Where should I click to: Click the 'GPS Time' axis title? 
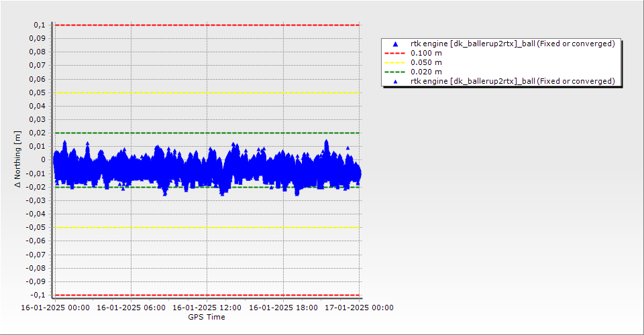click(207, 317)
